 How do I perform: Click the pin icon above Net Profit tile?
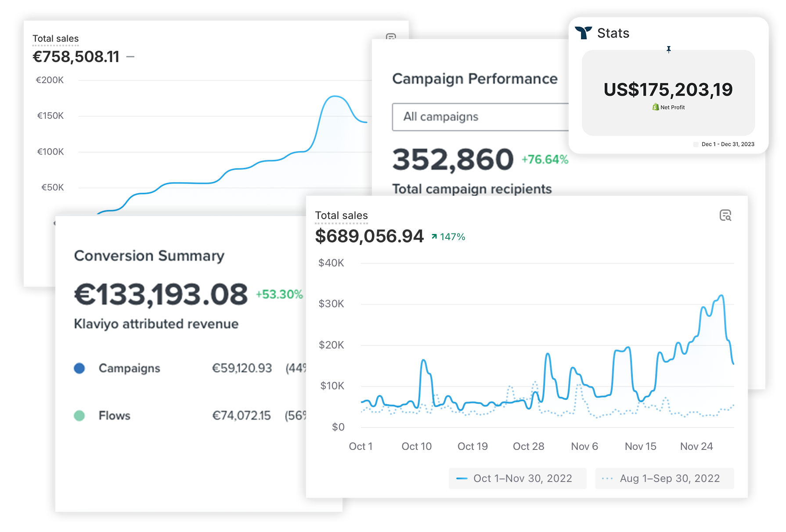click(668, 50)
